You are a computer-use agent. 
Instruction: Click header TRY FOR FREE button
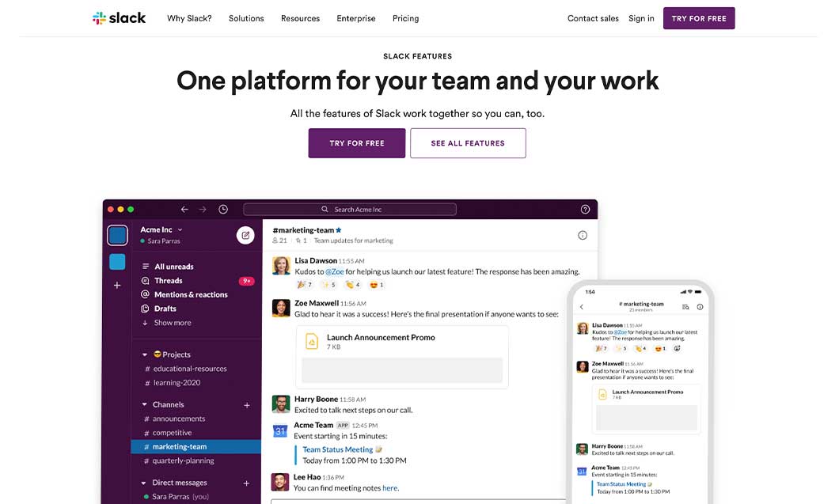699,18
